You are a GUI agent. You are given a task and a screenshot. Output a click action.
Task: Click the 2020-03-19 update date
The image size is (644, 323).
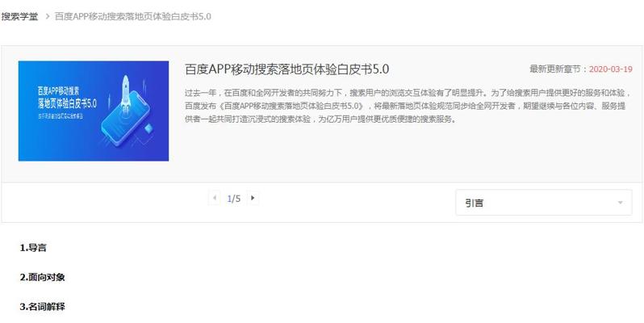pyautogui.click(x=611, y=69)
